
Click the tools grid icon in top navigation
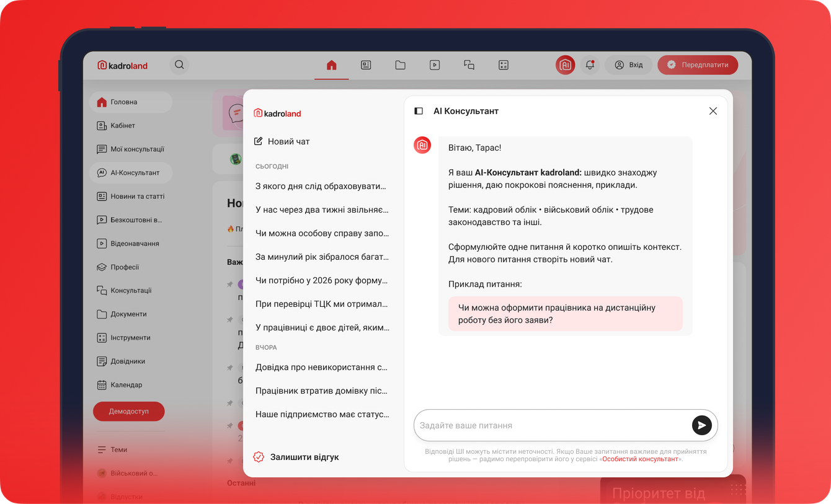503,64
